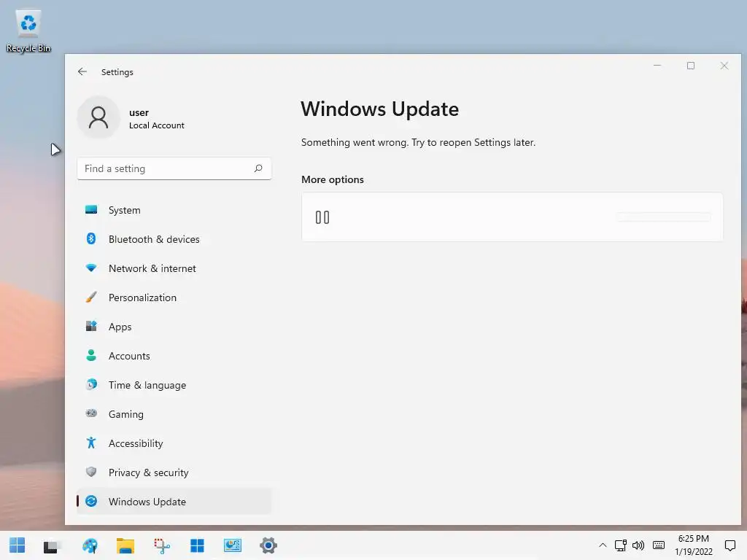Open Network & internet label
This screenshot has height=560, width=747.
pos(152,268)
